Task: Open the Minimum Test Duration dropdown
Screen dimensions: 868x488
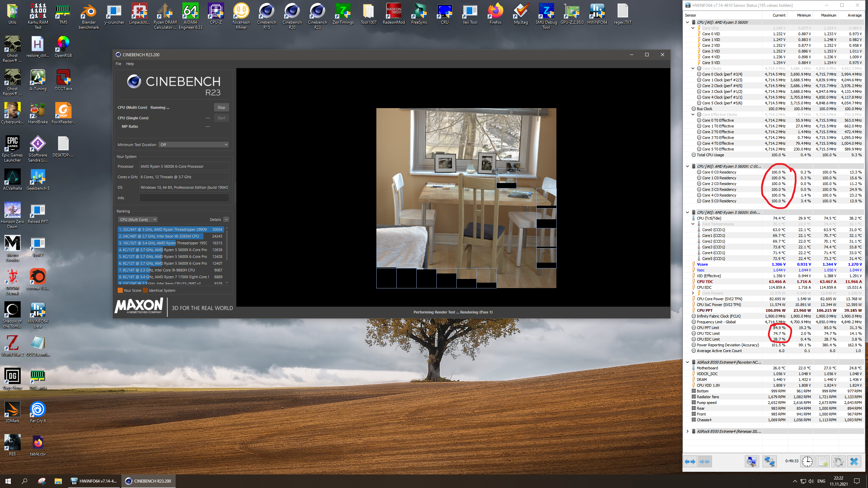Action: (x=194, y=145)
